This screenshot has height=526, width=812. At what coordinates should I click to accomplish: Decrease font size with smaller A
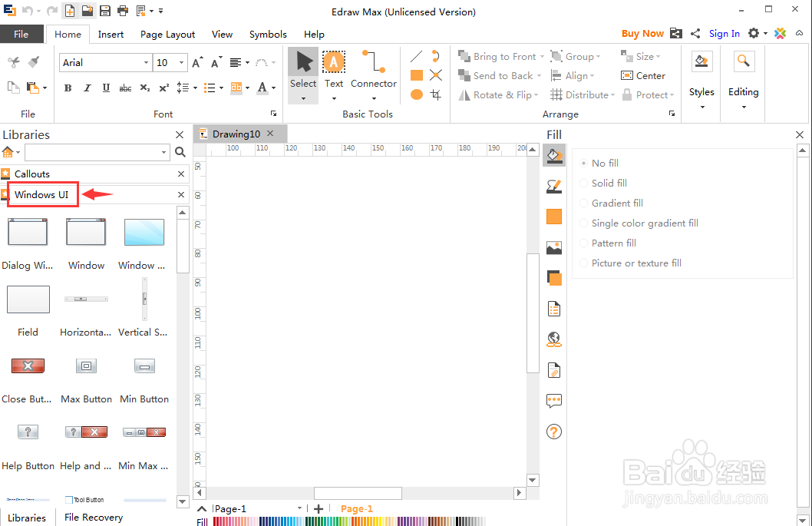pos(216,63)
